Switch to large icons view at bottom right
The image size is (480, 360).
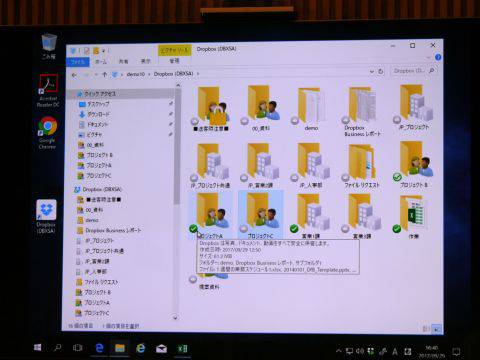[437, 329]
